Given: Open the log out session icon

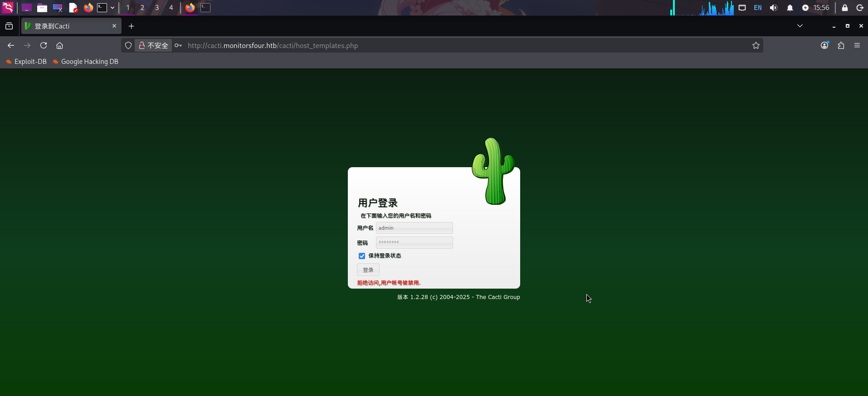Looking at the screenshot, I should [860, 8].
